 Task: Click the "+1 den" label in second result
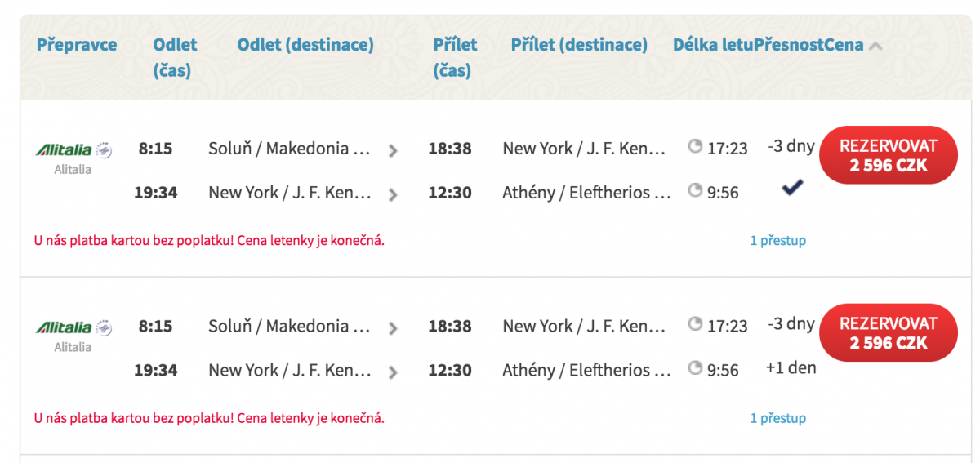(x=791, y=367)
